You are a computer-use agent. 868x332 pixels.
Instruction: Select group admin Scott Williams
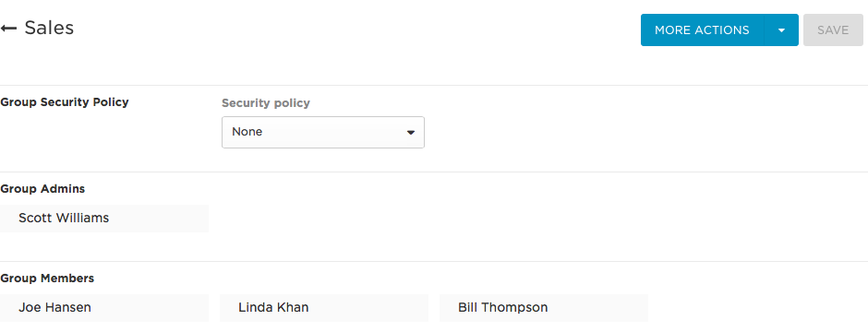[x=104, y=219]
